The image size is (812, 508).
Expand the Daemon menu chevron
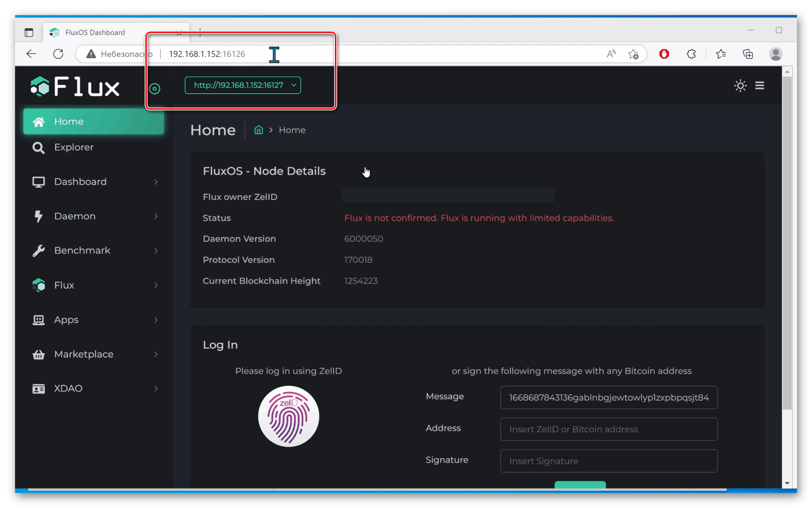pos(156,216)
